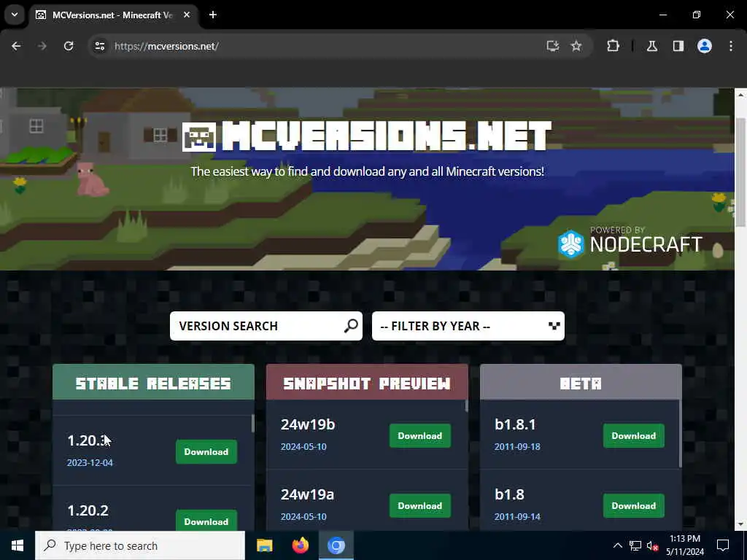Screen dimensions: 747x560
Task: Open site information icon in address bar
Action: [x=99, y=46]
